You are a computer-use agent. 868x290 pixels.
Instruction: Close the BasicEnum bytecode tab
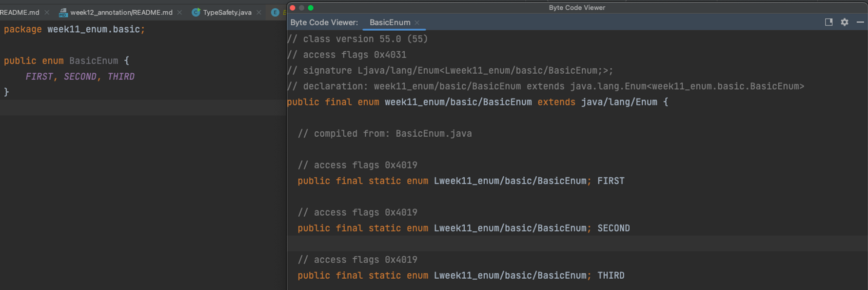pyautogui.click(x=417, y=23)
